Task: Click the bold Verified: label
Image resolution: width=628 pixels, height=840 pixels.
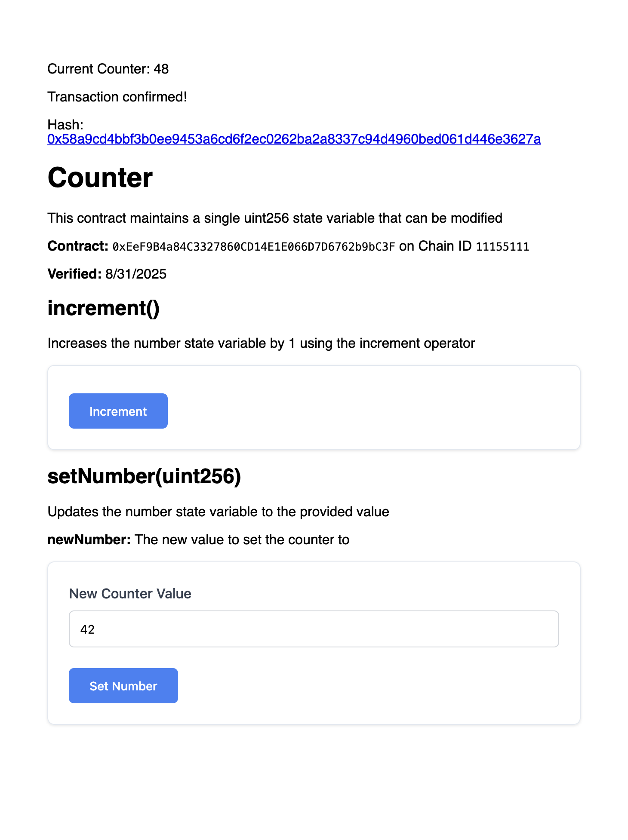Action: pyautogui.click(x=74, y=274)
